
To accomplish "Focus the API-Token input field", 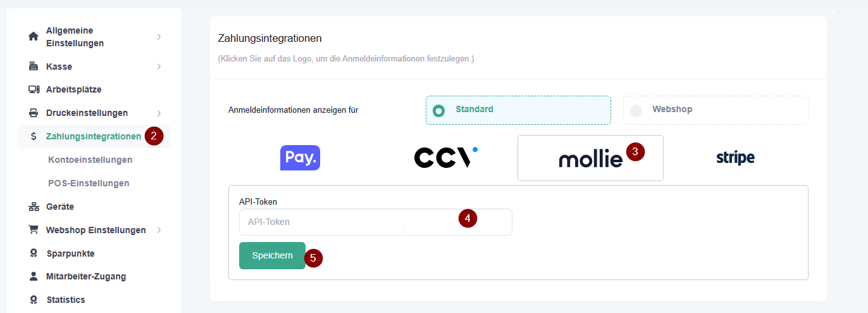I will pos(376,222).
